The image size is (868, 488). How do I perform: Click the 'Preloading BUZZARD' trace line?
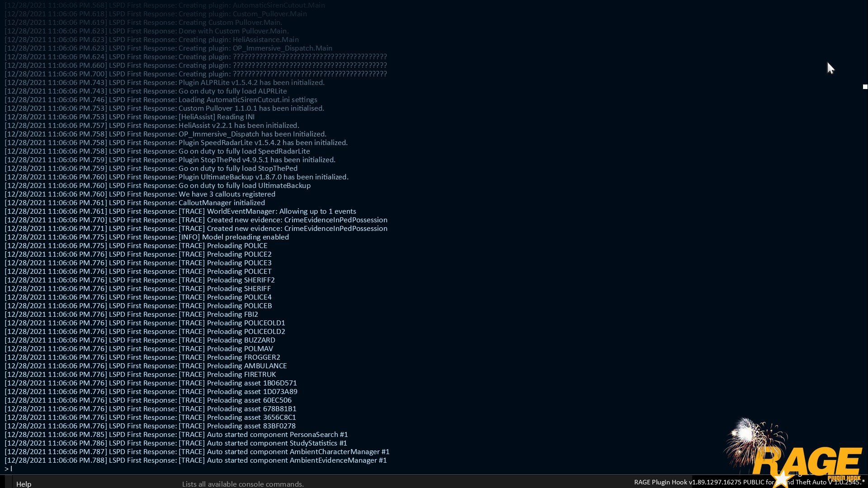(x=241, y=340)
